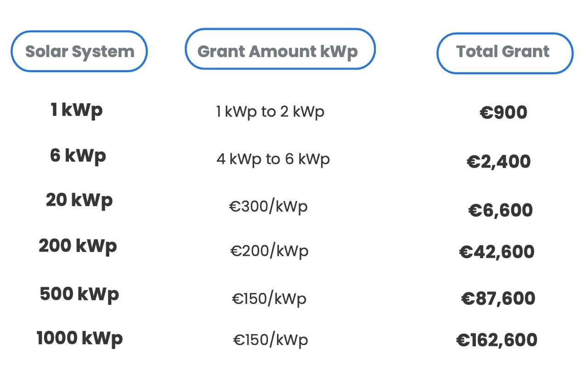Select the 1000 kWp system label
The width and height of the screenshot is (588, 377).
79,338
